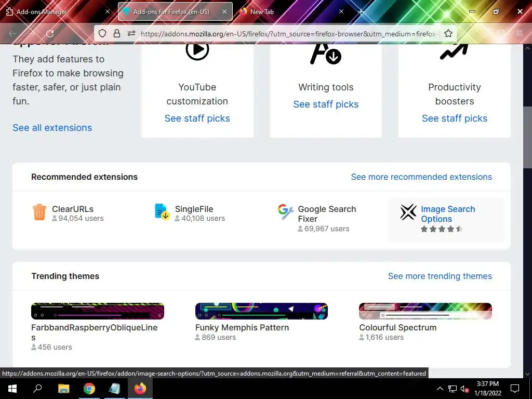The width and height of the screenshot is (532, 399).
Task: Open the Colourful Spectrum theme title
Action: tap(397, 327)
